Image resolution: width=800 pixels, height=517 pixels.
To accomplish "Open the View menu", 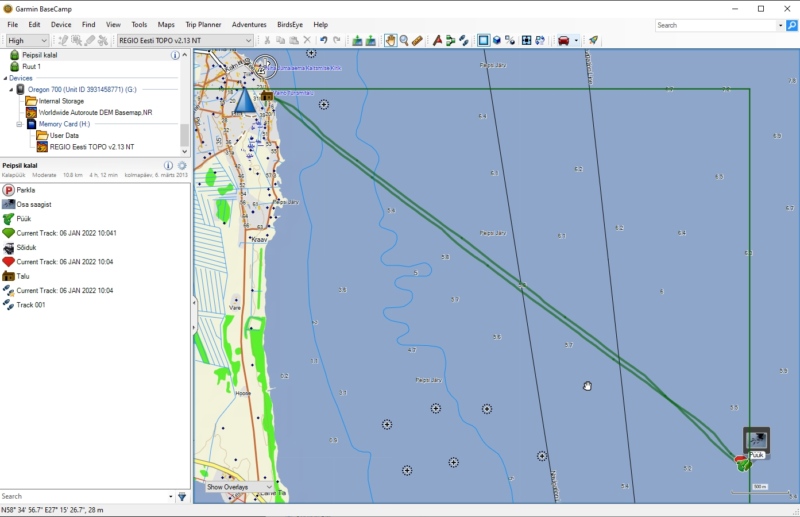I will click(x=113, y=24).
